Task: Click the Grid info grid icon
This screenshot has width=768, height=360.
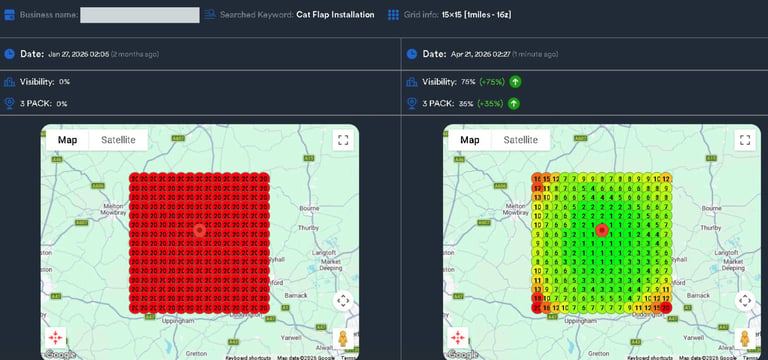Action: pyautogui.click(x=393, y=15)
